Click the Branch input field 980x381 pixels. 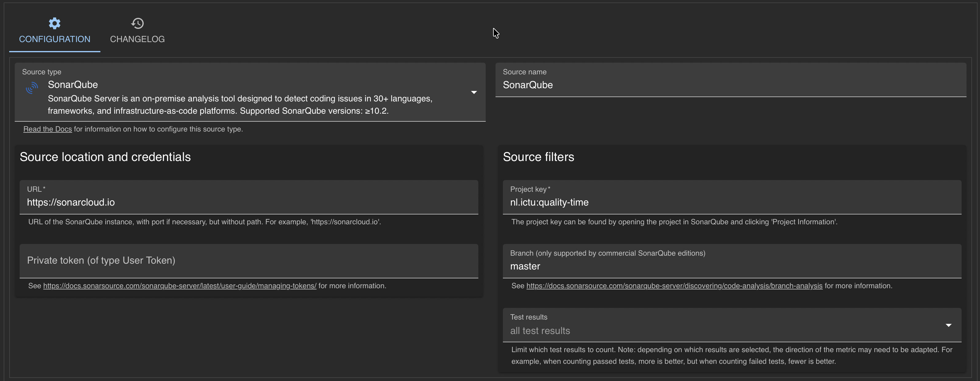(x=732, y=261)
